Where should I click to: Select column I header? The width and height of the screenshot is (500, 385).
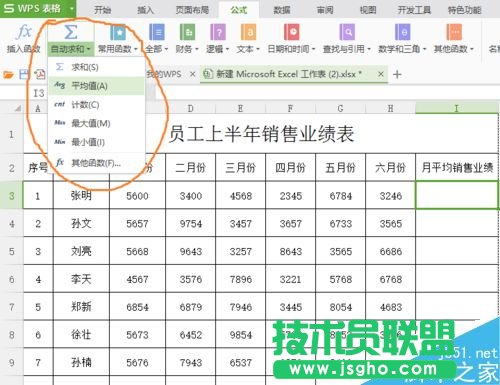457,108
